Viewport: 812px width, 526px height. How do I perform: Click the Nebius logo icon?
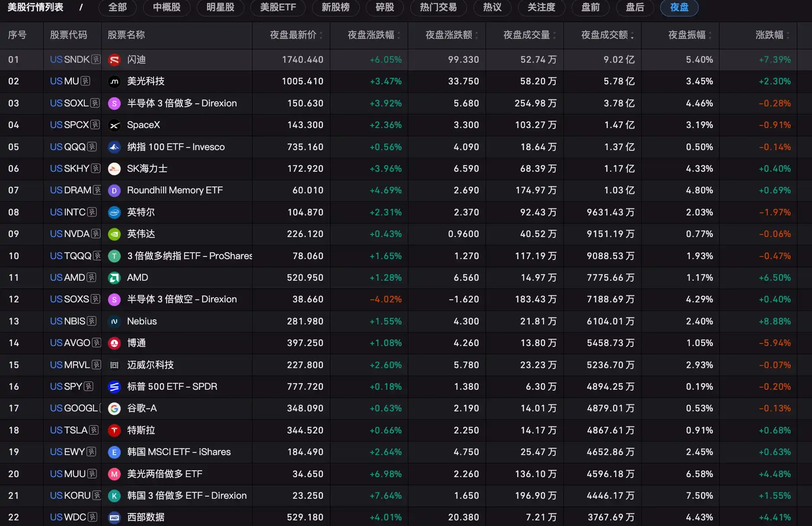114,321
